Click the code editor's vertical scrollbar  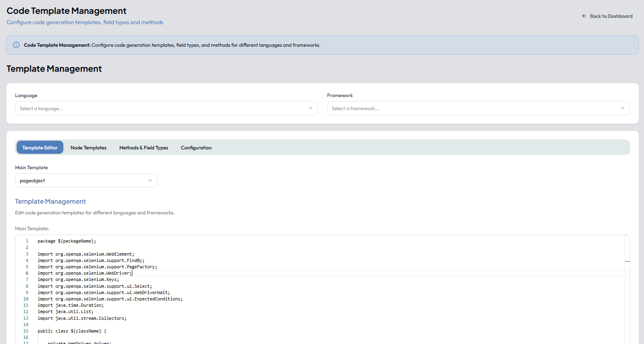[627, 289]
